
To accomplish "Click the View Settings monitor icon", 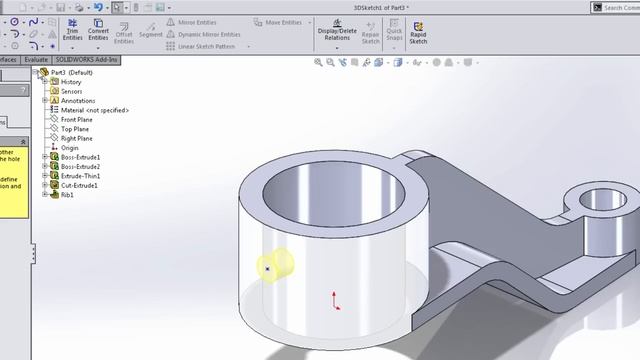I will [x=468, y=62].
